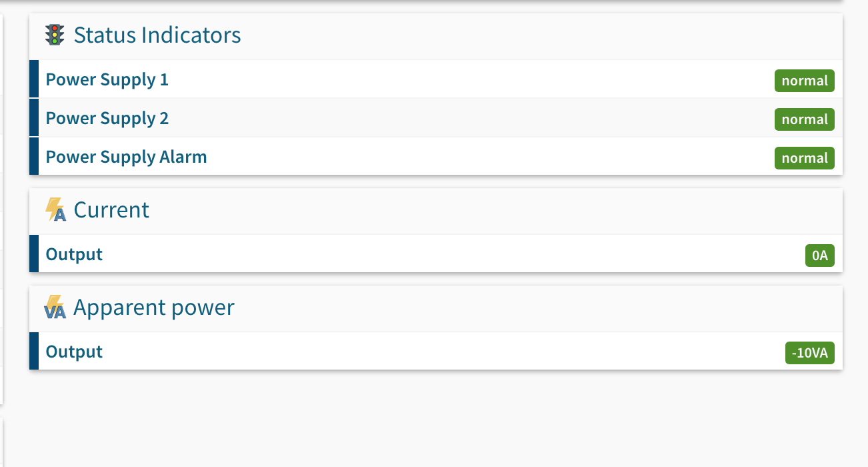
Task: Click the 0A current value badge
Action: point(820,256)
